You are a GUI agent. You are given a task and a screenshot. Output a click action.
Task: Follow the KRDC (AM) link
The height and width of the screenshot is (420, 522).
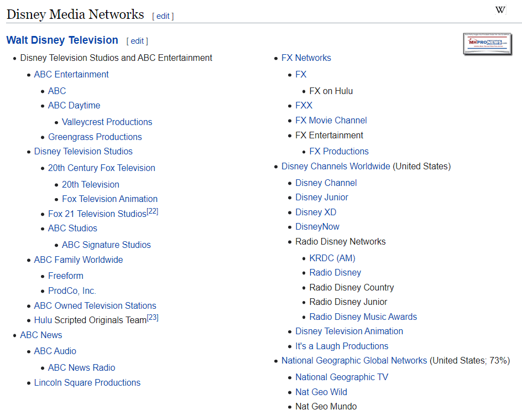(332, 258)
